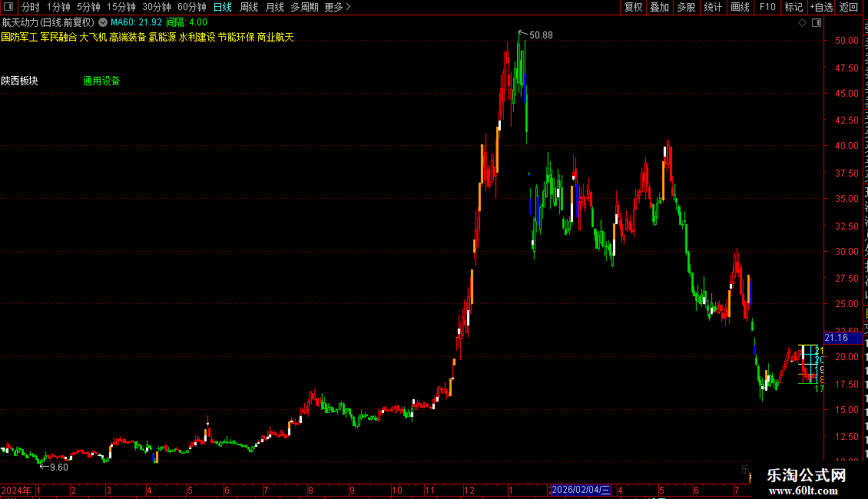Image resolution: width=868 pixels, height=499 pixels.
Task: Open the 画线 drawing tools
Action: 740,7
